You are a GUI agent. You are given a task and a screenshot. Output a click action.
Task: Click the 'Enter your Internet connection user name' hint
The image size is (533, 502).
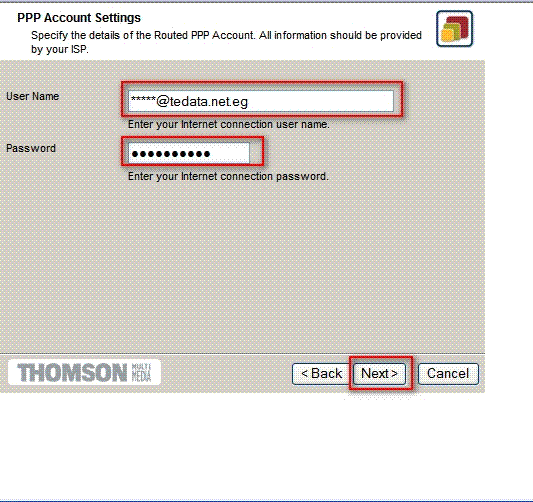229,124
